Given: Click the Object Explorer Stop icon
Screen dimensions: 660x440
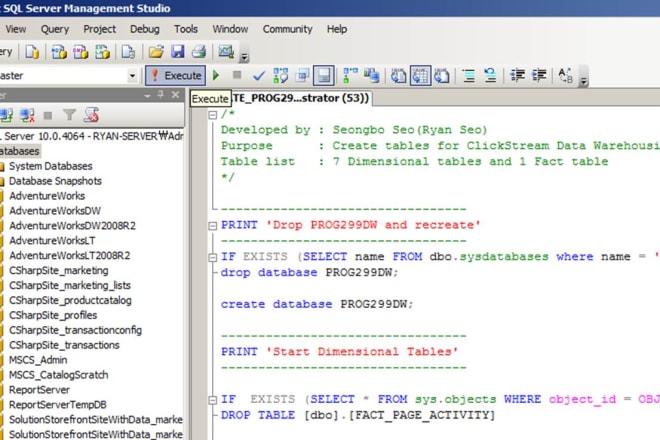Looking at the screenshot, I should 48,115.
